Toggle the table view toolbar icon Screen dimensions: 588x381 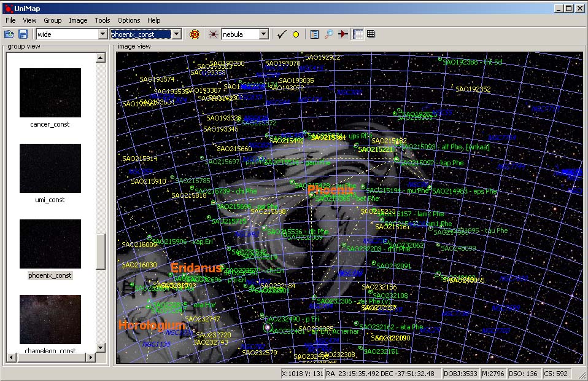(x=358, y=34)
